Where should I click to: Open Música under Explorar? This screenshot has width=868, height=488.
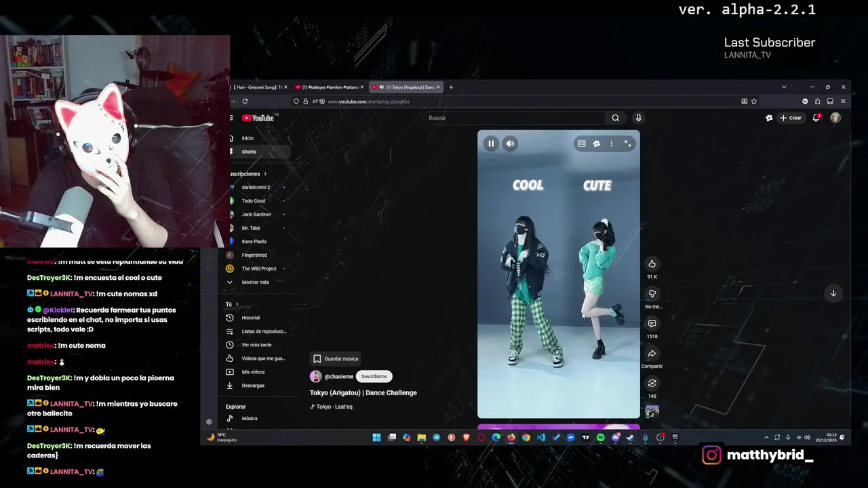pyautogui.click(x=250, y=418)
